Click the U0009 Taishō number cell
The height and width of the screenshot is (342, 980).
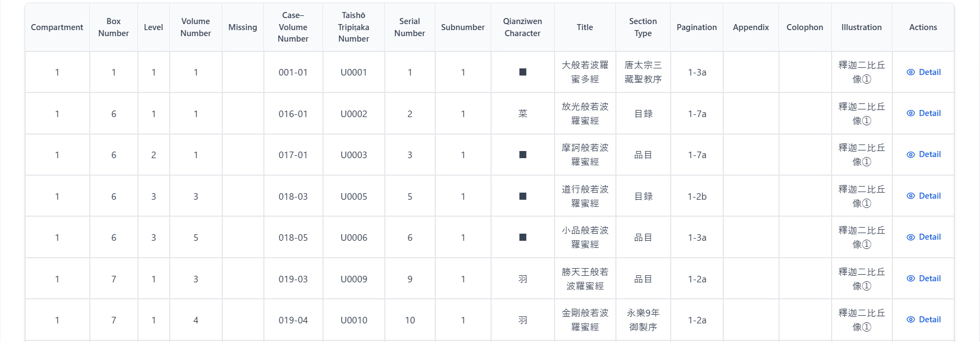click(354, 279)
